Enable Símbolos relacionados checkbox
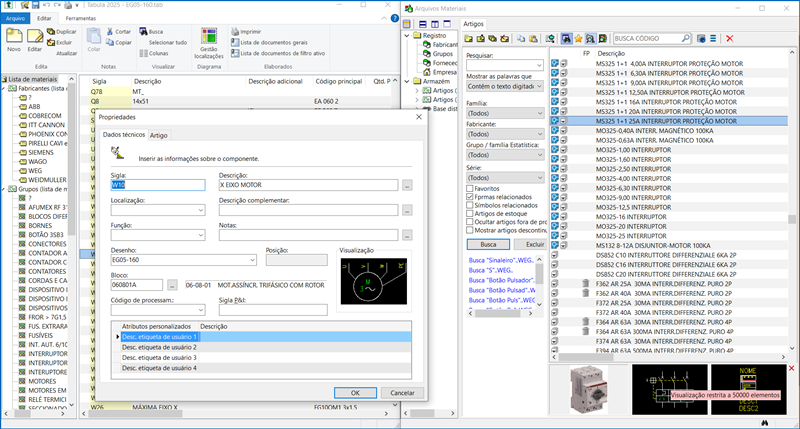The image size is (800, 429). point(470,205)
